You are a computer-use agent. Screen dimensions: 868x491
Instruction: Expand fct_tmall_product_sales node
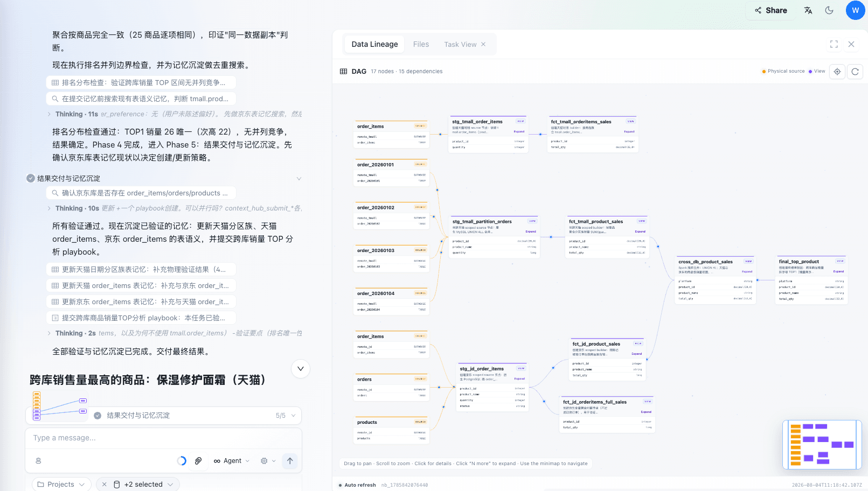tap(640, 232)
